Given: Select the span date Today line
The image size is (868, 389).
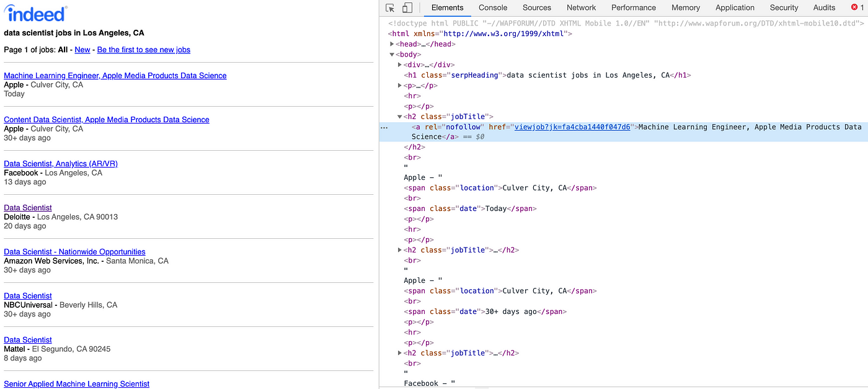Looking at the screenshot, I should coord(470,209).
